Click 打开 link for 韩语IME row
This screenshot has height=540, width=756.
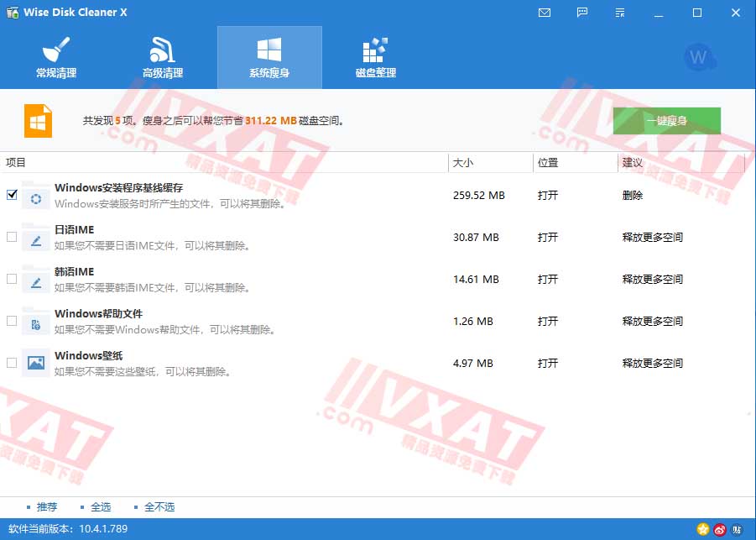[x=548, y=279]
